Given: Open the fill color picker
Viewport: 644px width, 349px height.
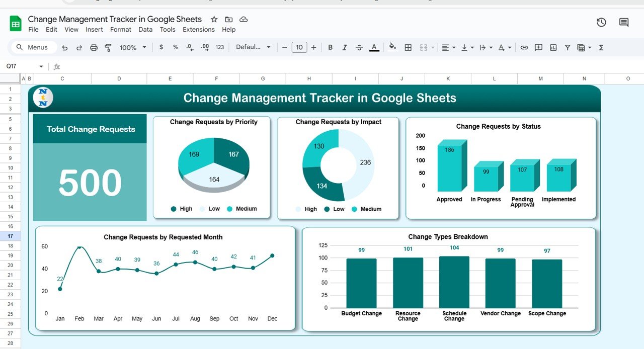Looking at the screenshot, I should (392, 47).
